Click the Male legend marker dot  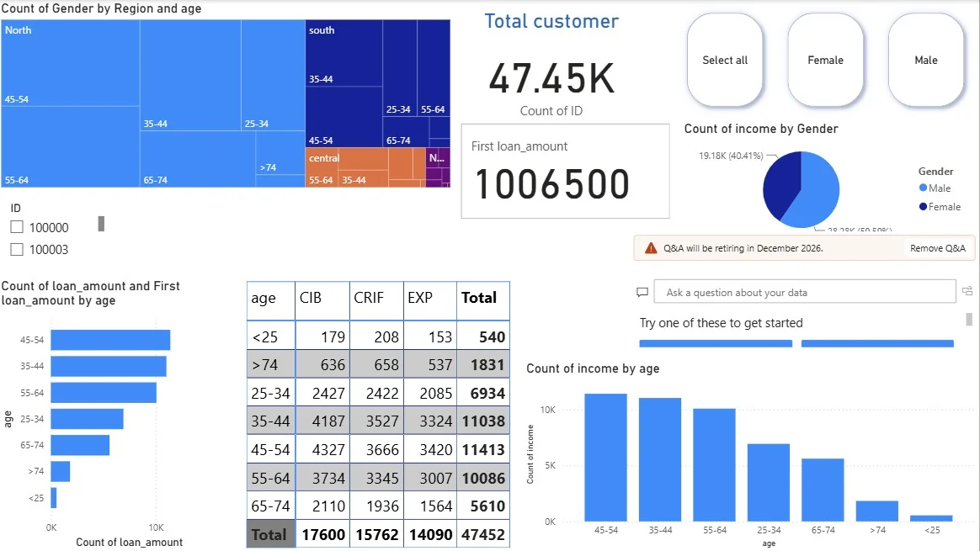[923, 188]
